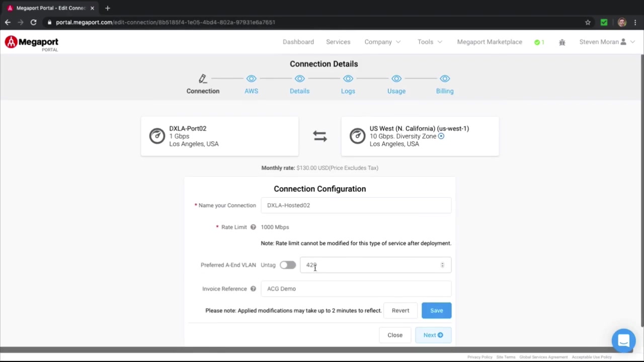Click the Invoice Reference help icon
This screenshot has height=362, width=644.
click(253, 289)
